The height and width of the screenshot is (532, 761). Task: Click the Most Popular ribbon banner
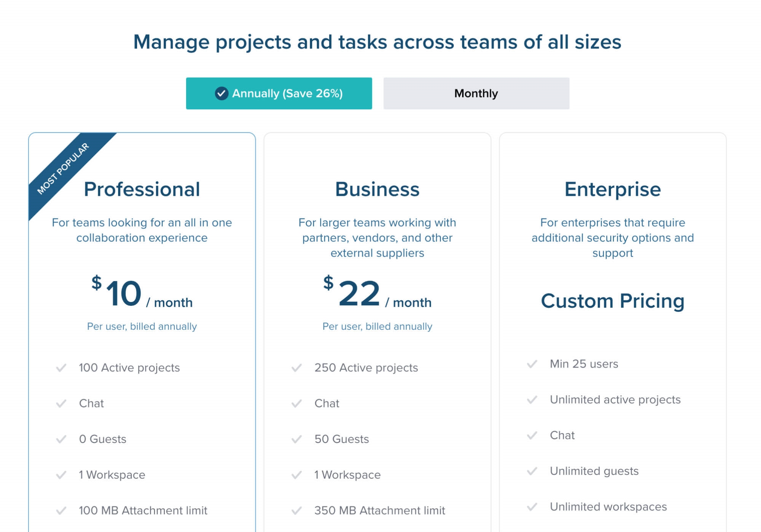[63, 168]
